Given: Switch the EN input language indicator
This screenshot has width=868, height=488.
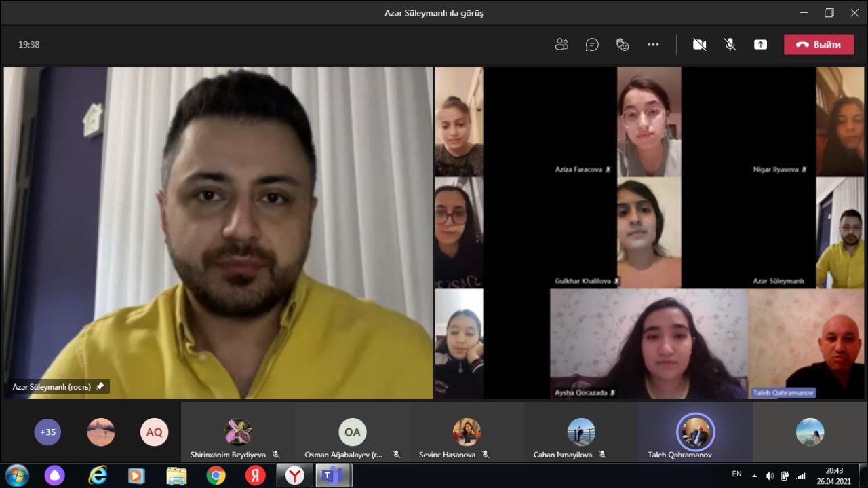Looking at the screenshot, I should [x=736, y=474].
